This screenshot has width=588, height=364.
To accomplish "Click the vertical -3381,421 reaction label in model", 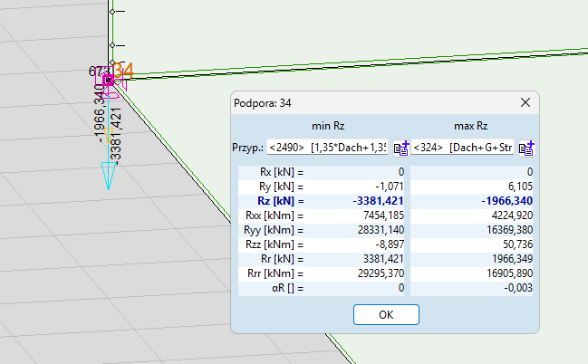I will pos(116,134).
